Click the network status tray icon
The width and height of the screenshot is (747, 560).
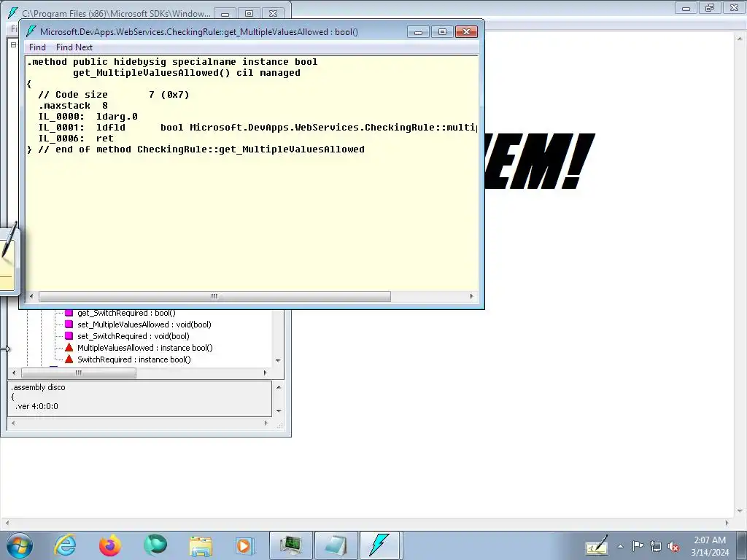click(656, 546)
